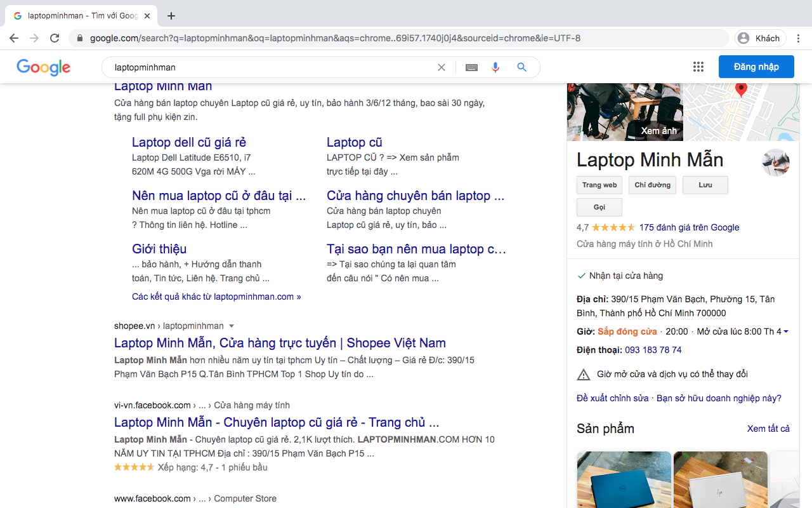Image resolution: width=812 pixels, height=508 pixels.
Task: Open Cửa hàng chuyên bán laptop sitelink
Action: (416, 196)
